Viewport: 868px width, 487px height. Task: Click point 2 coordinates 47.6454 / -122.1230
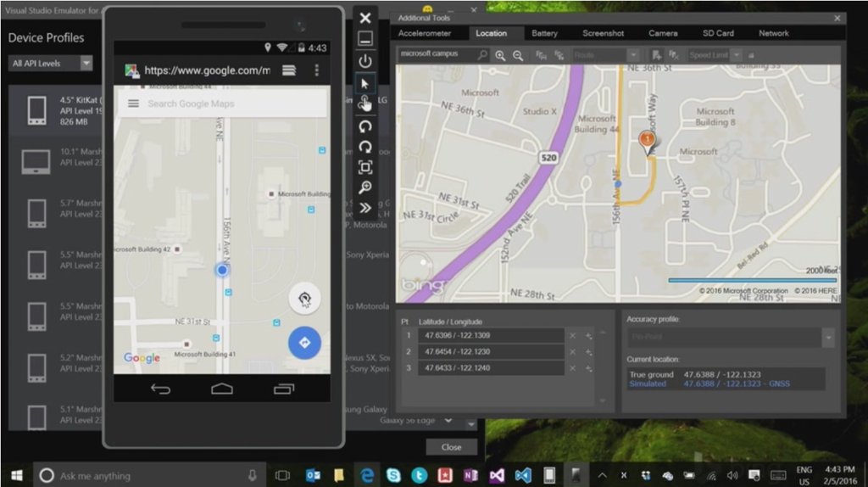pyautogui.click(x=491, y=352)
